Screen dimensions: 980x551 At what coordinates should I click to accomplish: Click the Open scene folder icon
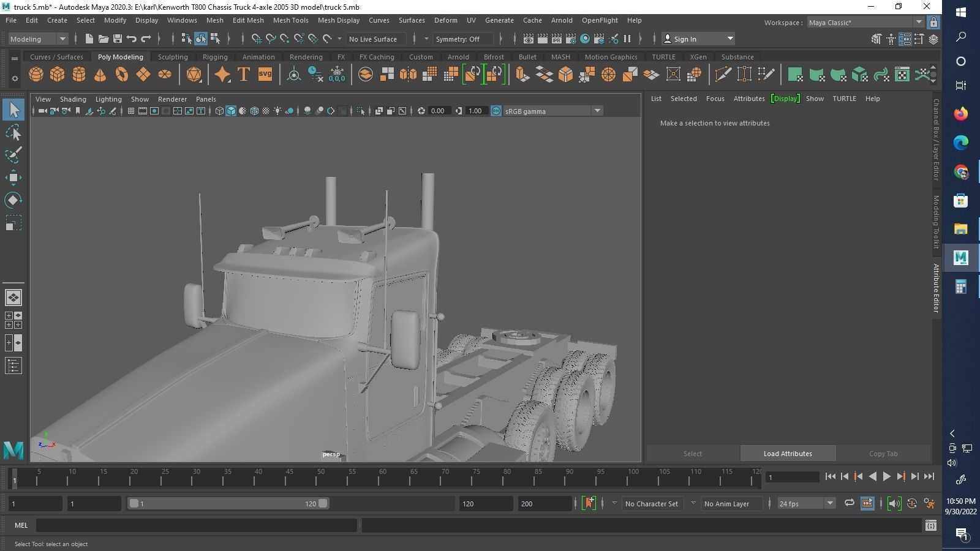[104, 39]
